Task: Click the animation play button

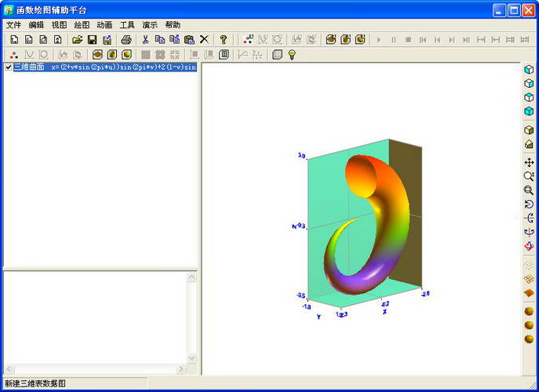Action: coord(379,40)
